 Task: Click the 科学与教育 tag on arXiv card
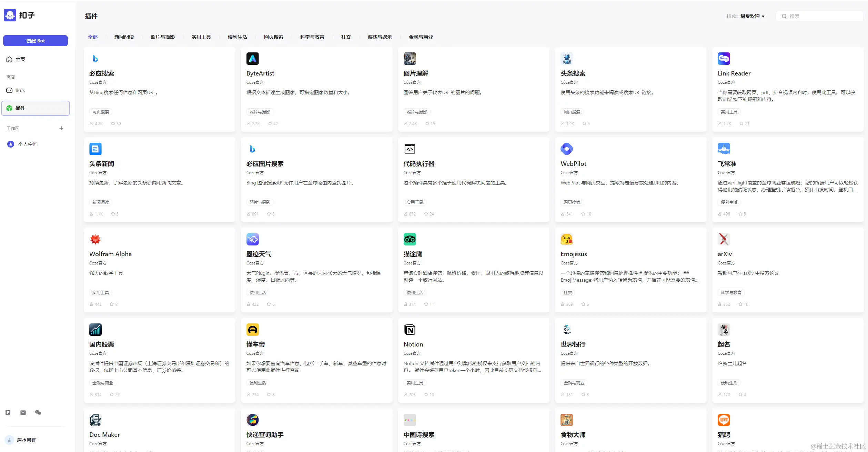click(x=731, y=292)
